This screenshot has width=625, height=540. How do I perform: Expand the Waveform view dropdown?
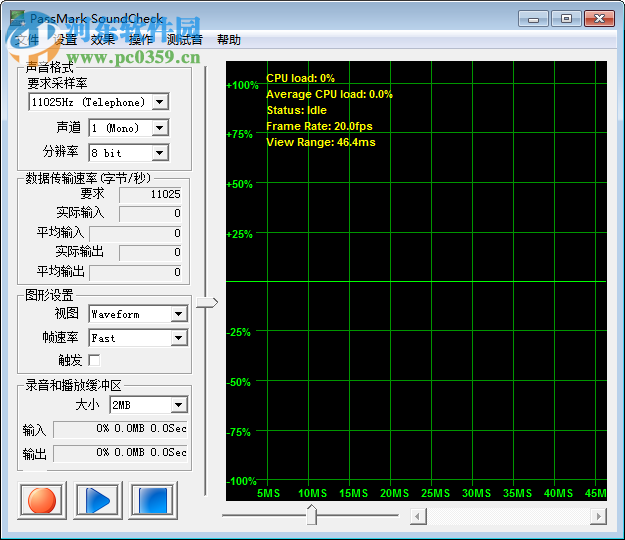(178, 314)
